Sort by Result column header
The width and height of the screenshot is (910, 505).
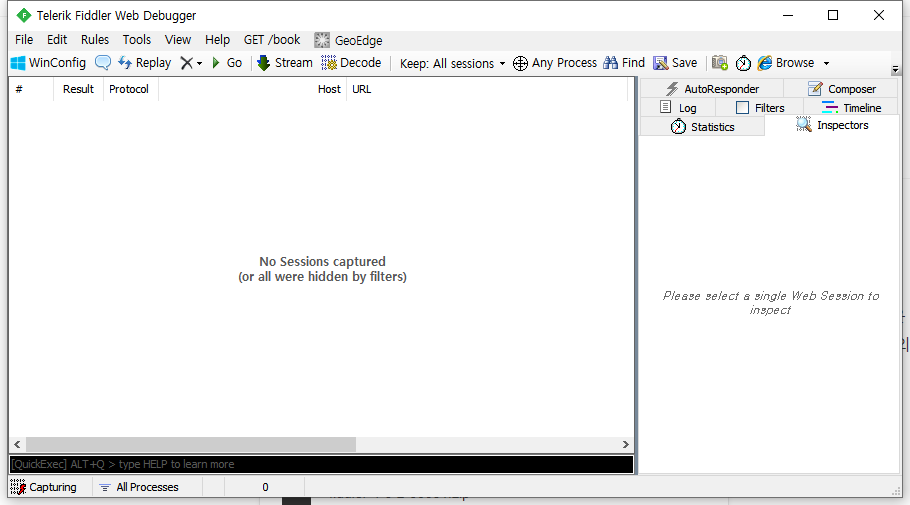78,89
